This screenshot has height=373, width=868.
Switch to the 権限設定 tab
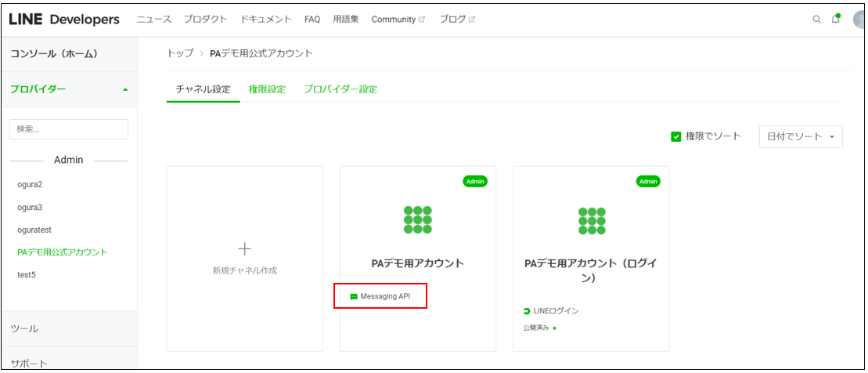pyautogui.click(x=268, y=89)
